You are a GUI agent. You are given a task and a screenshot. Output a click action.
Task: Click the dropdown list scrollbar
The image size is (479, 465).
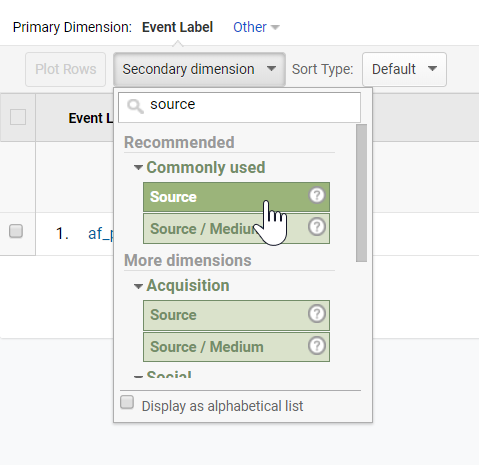pos(361,193)
